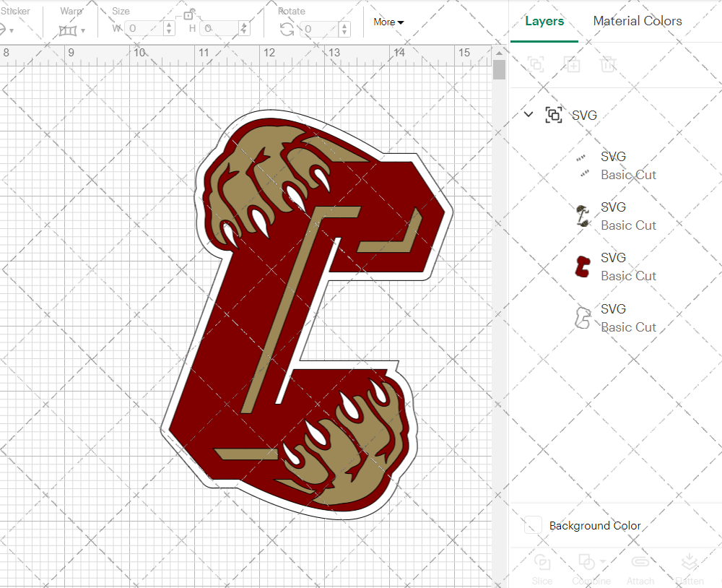Viewport: 722px width, 588px height.
Task: Open the Combine dropdown arrow
Action: pyautogui.click(x=602, y=562)
